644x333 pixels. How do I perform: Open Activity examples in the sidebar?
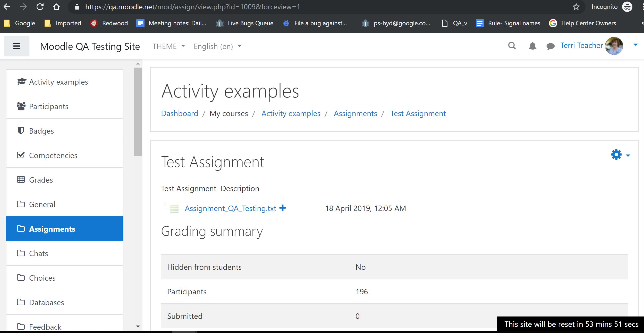(65, 82)
